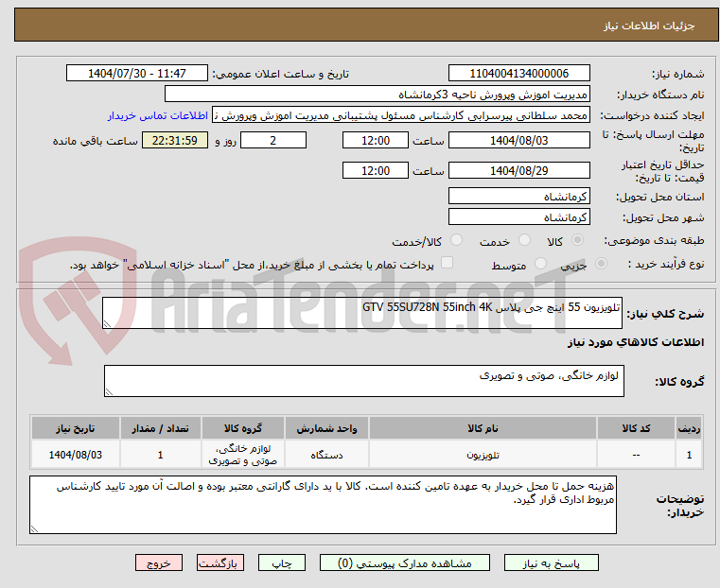This screenshot has height=588, width=720.
Task: Click the response deadline time 12:00 field
Action: click(x=376, y=140)
